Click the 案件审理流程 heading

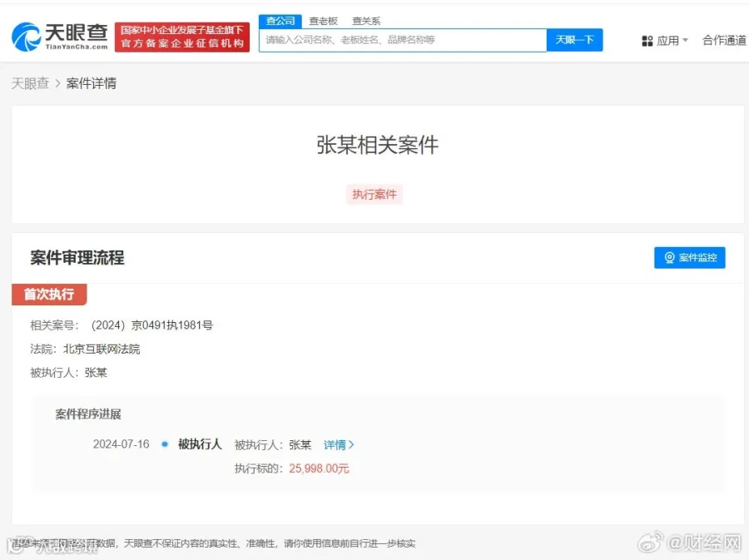[x=77, y=258]
